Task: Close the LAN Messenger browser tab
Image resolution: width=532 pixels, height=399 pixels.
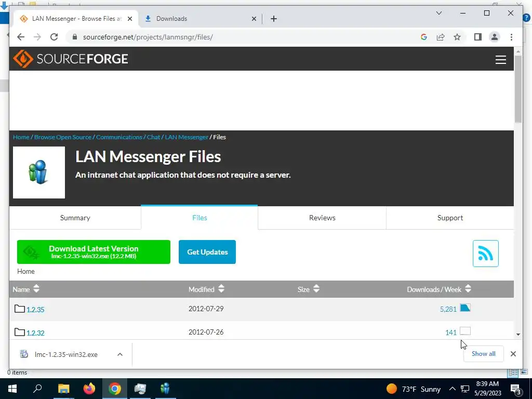Action: 129,19
